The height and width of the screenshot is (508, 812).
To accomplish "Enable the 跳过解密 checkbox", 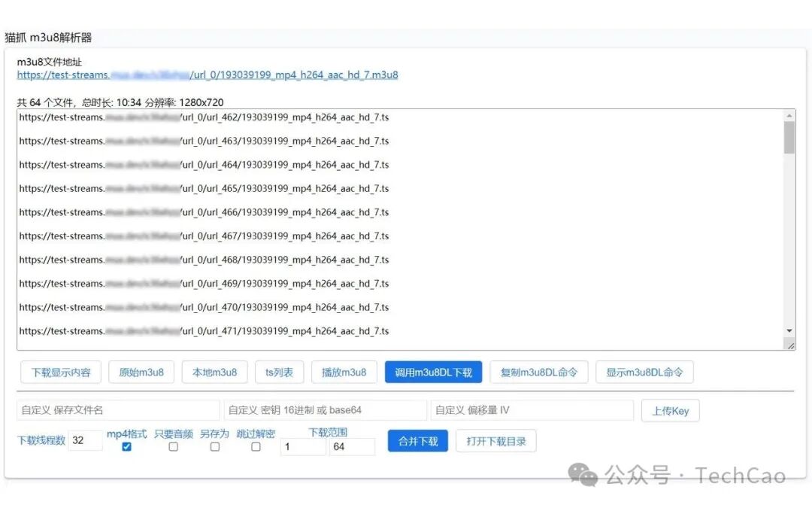I will [x=256, y=447].
